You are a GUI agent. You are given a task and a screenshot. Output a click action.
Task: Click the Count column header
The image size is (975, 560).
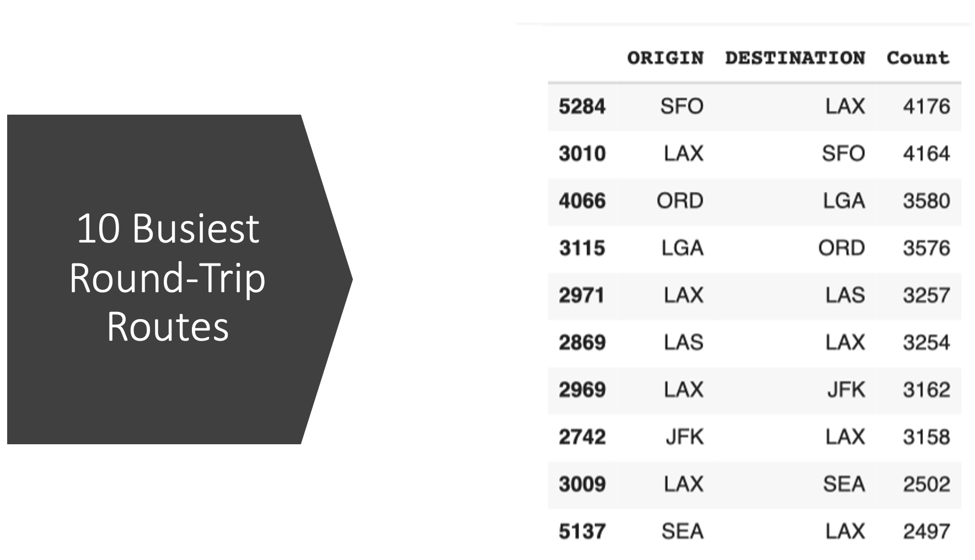click(x=918, y=58)
